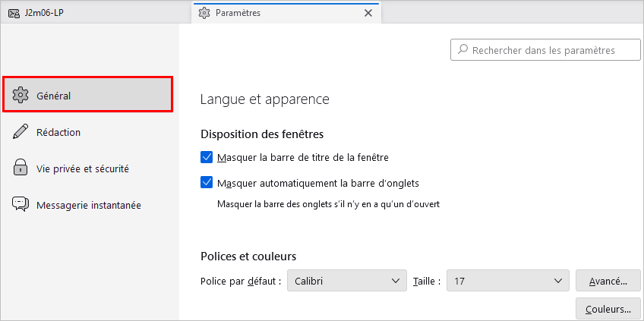The width and height of the screenshot is (644, 321).
Task: Open the Couleurs... dialog
Action: (x=608, y=309)
